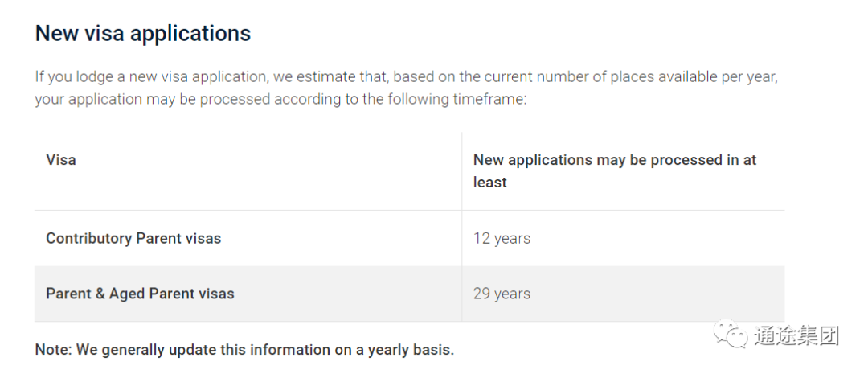Select the Contributory Parent visas row label
868x374 pixels.
tap(133, 238)
